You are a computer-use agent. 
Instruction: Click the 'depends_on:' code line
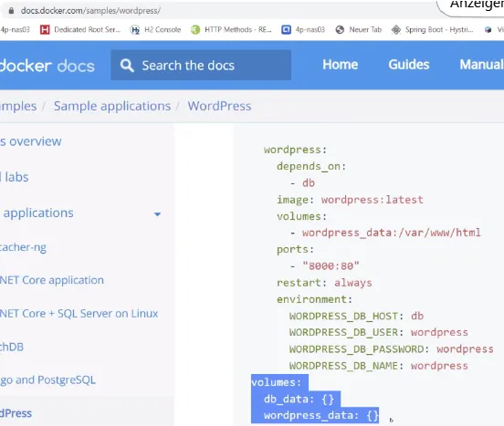point(311,166)
